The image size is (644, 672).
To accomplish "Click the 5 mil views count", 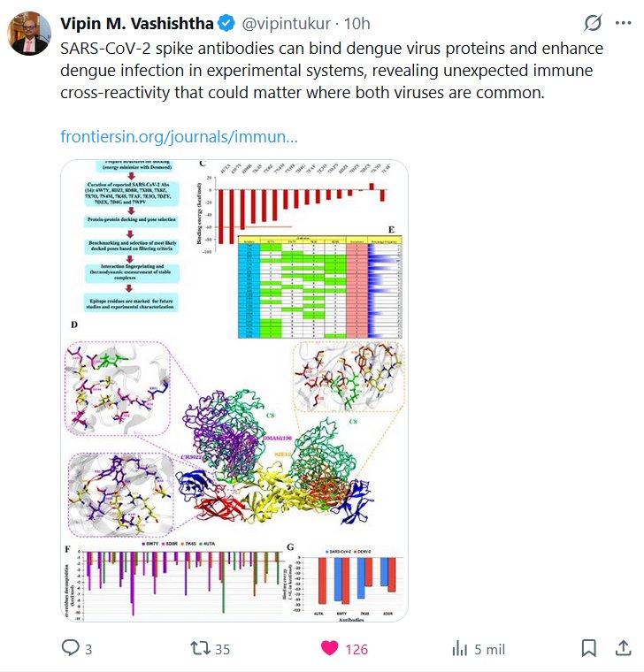I will pos(490,649).
